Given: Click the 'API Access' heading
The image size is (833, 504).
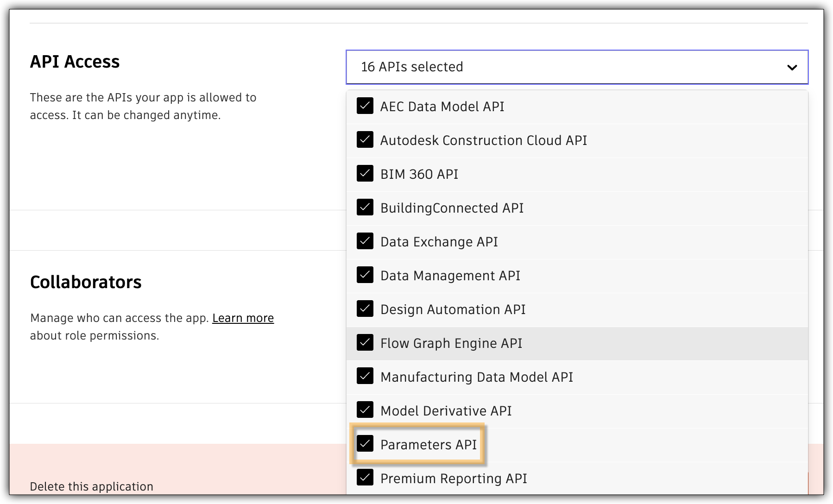Looking at the screenshot, I should [x=75, y=62].
